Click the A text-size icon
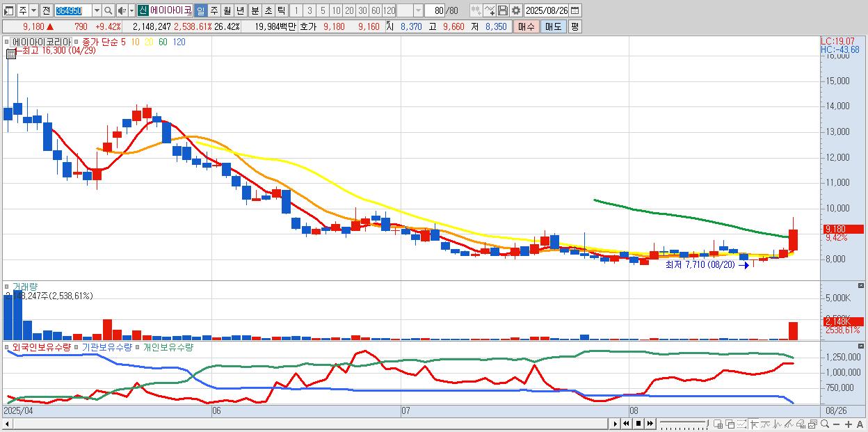The width and height of the screenshot is (868, 432). click(x=860, y=424)
